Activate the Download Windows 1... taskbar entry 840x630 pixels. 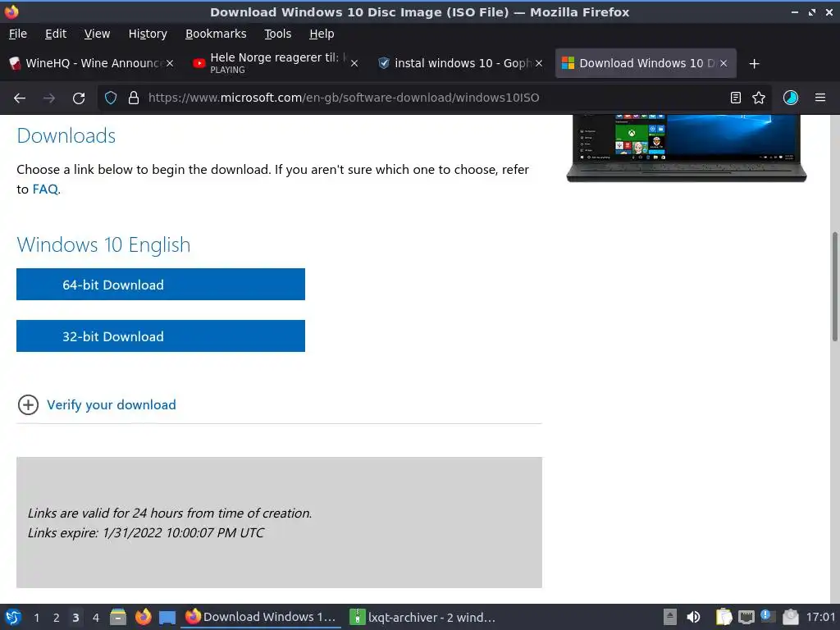[262, 617]
